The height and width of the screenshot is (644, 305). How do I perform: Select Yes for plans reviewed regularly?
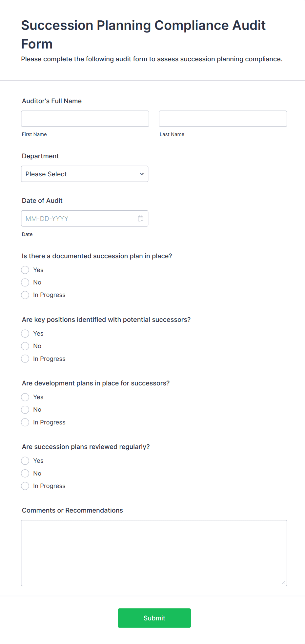point(25,461)
